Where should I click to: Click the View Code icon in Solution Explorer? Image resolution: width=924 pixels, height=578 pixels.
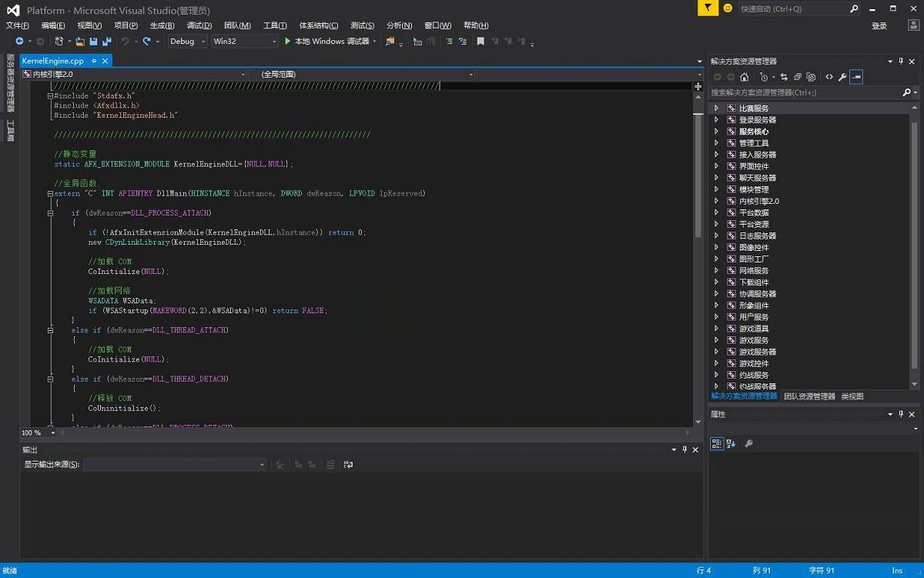pos(829,77)
